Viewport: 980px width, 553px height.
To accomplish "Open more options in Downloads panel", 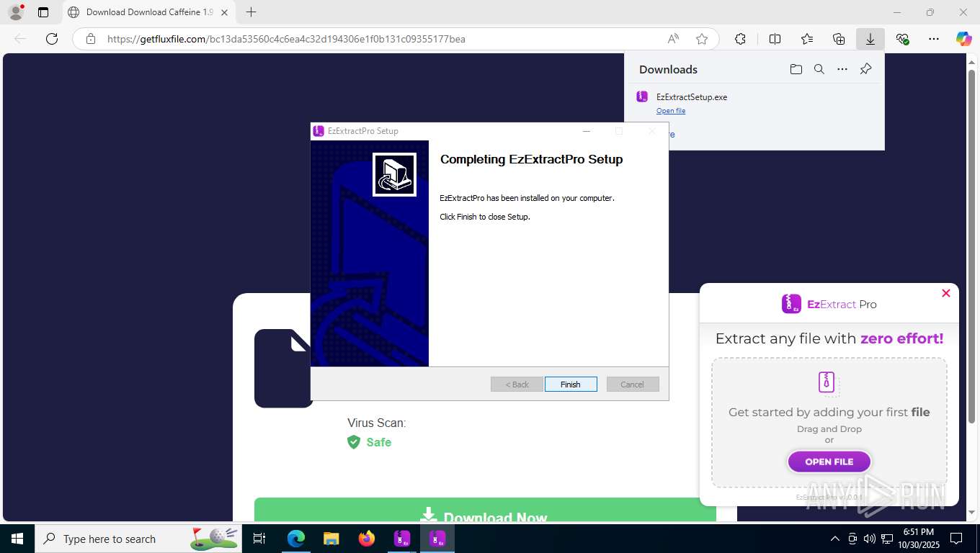I will [842, 69].
